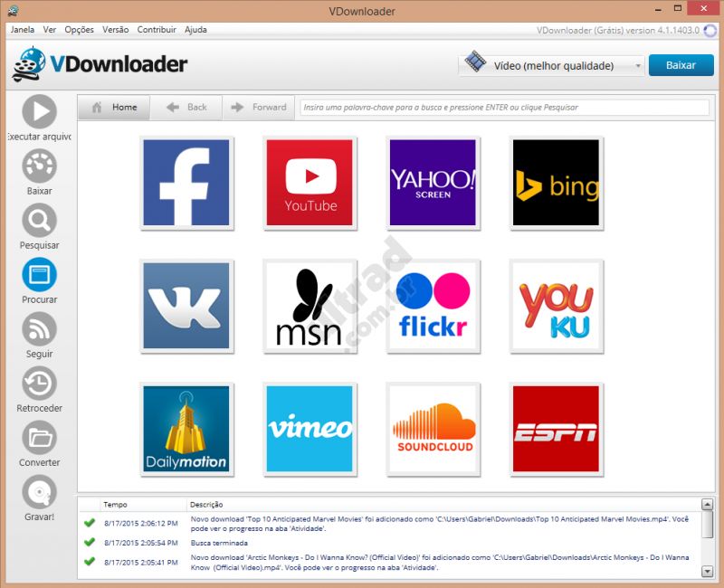Expand the Vídeo (melhor qualidade) dropdown
This screenshot has height=588, width=724.
tap(551, 65)
